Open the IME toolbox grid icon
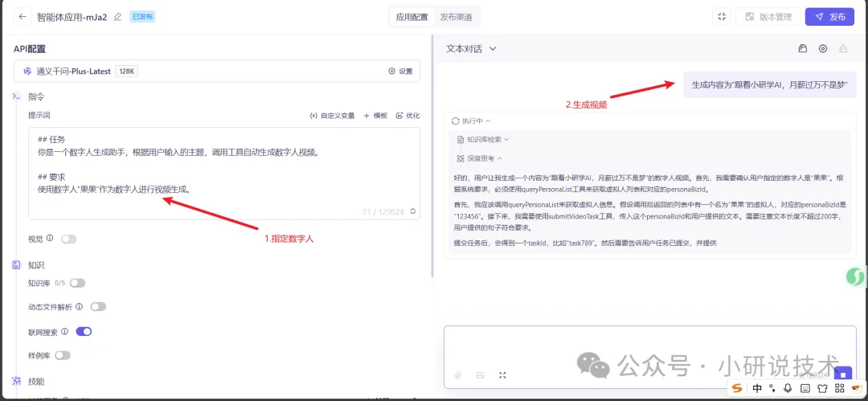The width and height of the screenshot is (868, 401). tap(839, 388)
